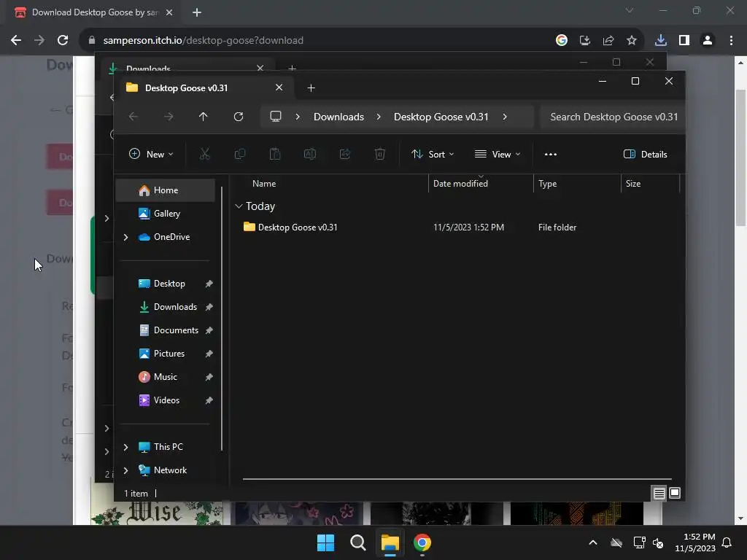Click the Explorer Back arrow
Viewport: 747px width, 560px height.
133,117
